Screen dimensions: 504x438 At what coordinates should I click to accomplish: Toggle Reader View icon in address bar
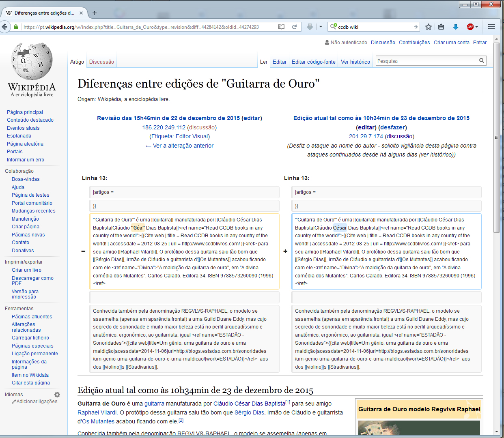(281, 27)
